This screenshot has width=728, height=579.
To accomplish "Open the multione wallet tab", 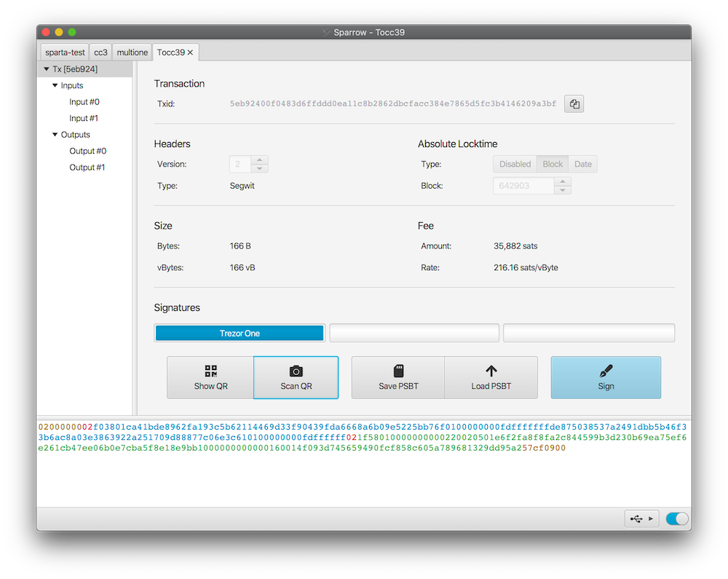I will pyautogui.click(x=132, y=52).
